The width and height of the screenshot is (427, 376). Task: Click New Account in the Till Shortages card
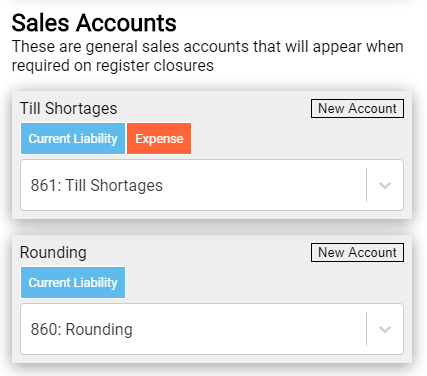357,108
